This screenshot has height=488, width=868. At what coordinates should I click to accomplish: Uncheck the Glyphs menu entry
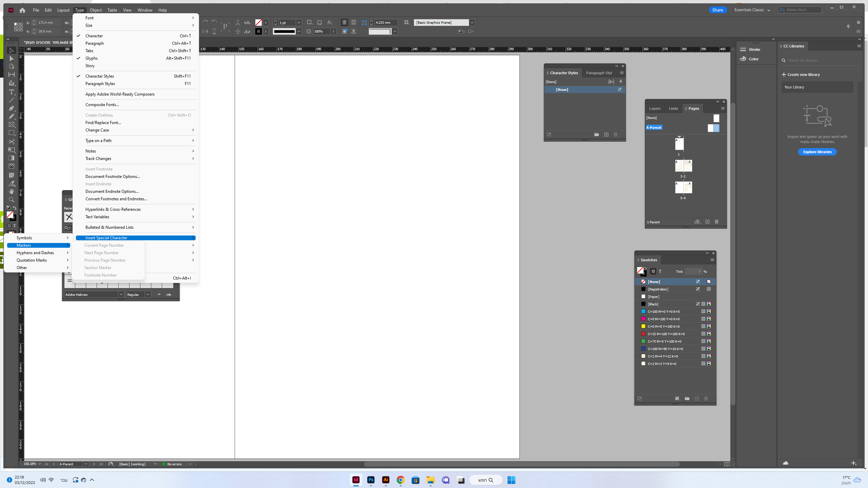point(91,58)
